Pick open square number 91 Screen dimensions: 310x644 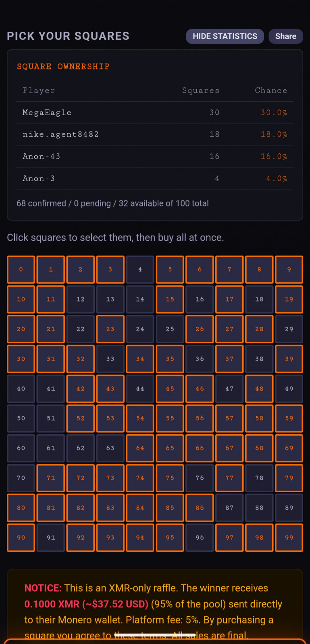coord(51,537)
